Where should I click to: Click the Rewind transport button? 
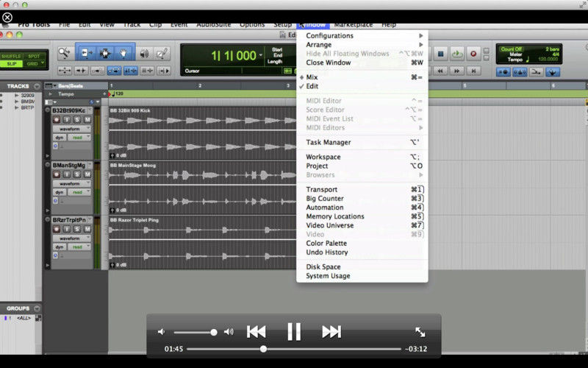440,71
